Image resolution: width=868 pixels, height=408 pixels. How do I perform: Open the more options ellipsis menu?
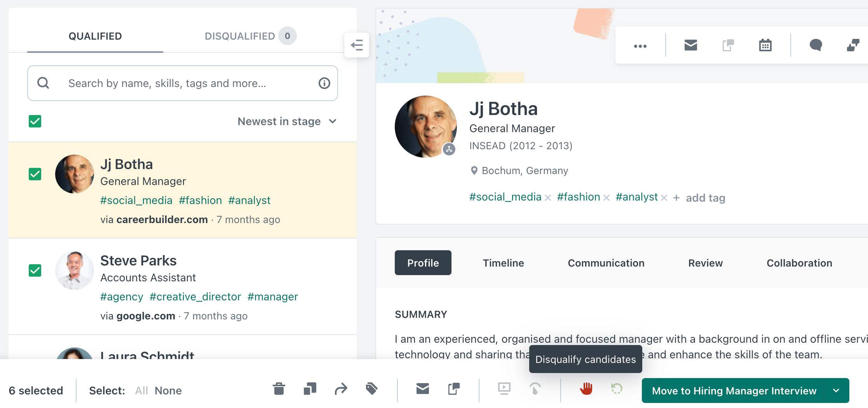[x=640, y=45]
